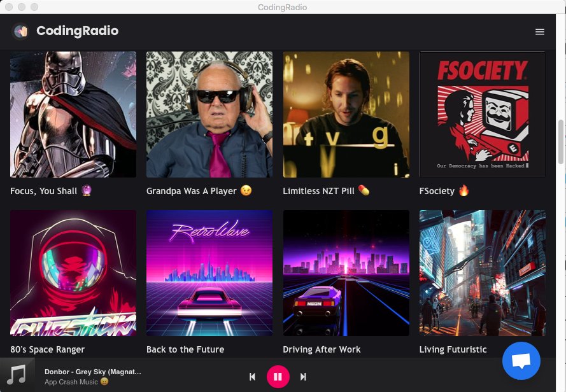The height and width of the screenshot is (392, 566).
Task: Click the 'Grandpa Was A Player' title text
Action: click(x=191, y=191)
